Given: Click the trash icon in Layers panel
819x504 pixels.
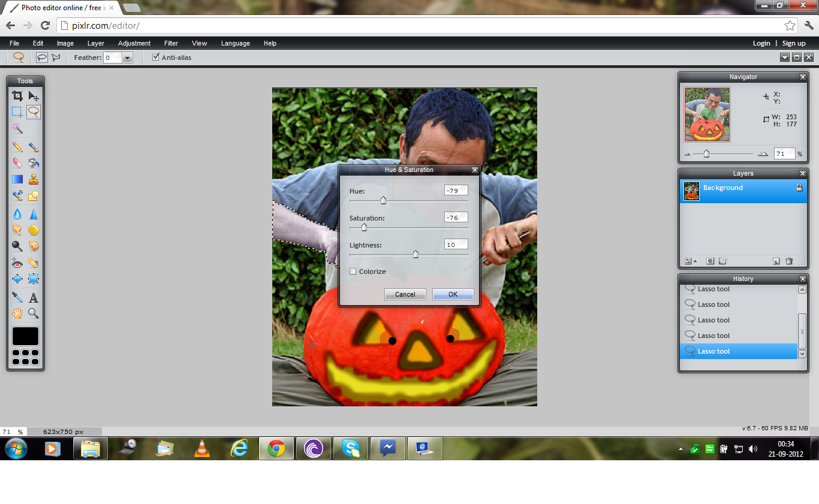Looking at the screenshot, I should [789, 261].
